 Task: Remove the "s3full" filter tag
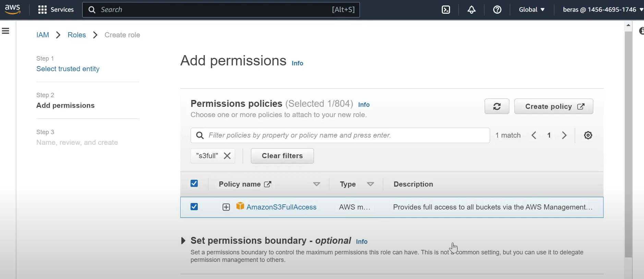click(227, 156)
